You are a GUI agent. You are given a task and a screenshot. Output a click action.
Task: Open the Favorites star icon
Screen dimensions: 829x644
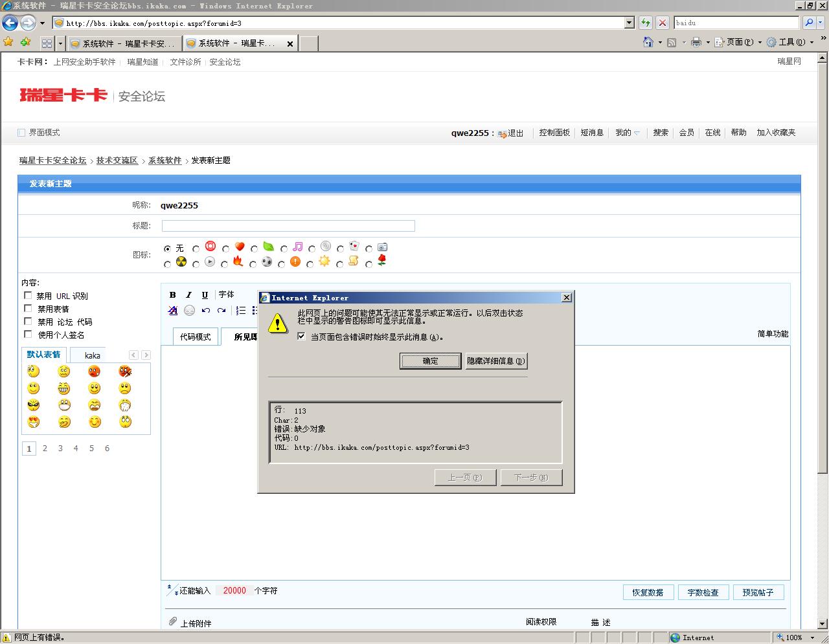tap(8, 42)
